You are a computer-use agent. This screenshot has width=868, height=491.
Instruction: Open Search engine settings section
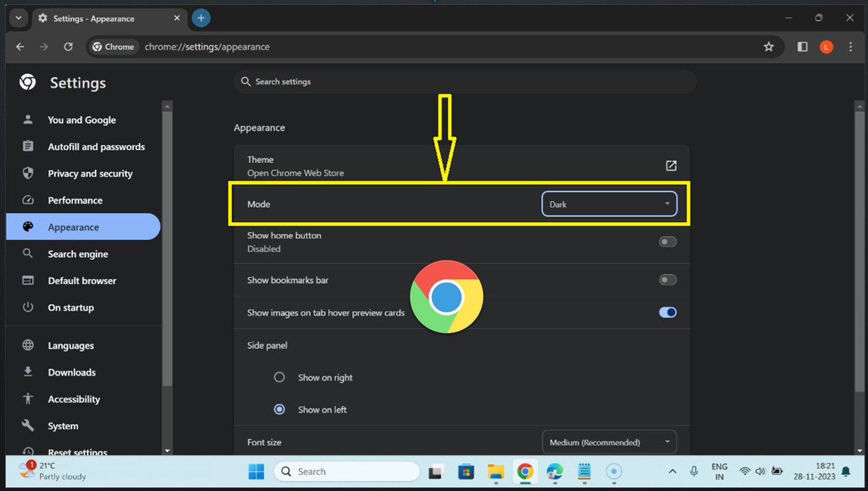[x=78, y=254]
